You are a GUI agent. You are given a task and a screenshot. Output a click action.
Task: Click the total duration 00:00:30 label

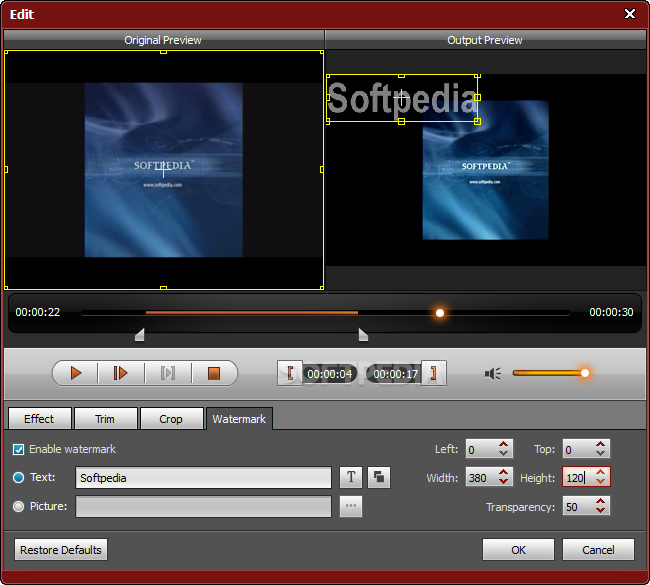[x=611, y=312]
